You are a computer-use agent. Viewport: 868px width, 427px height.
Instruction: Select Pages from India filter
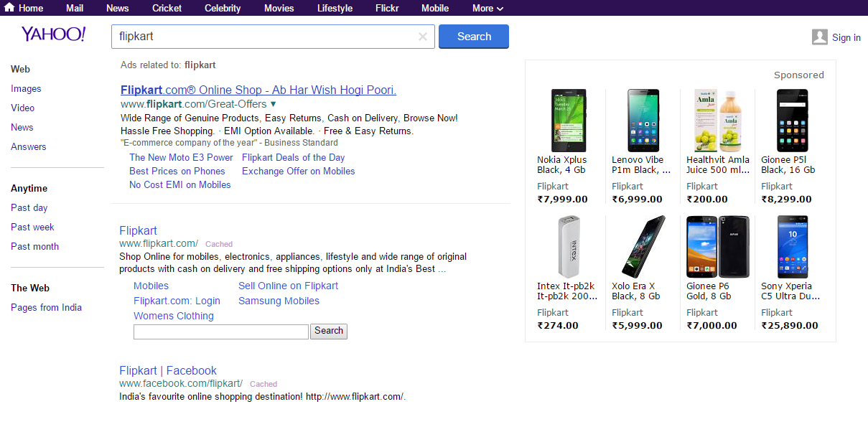[46, 307]
